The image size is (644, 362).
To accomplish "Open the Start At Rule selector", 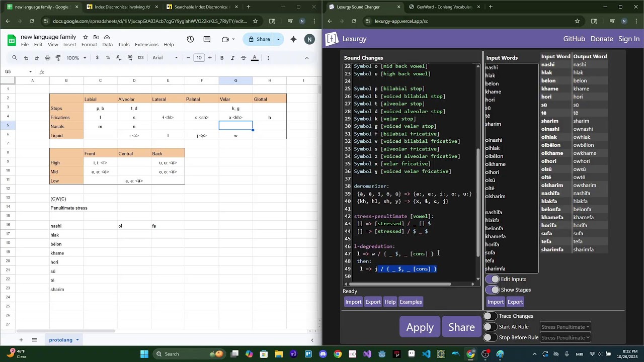I will pyautogui.click(x=566, y=327).
